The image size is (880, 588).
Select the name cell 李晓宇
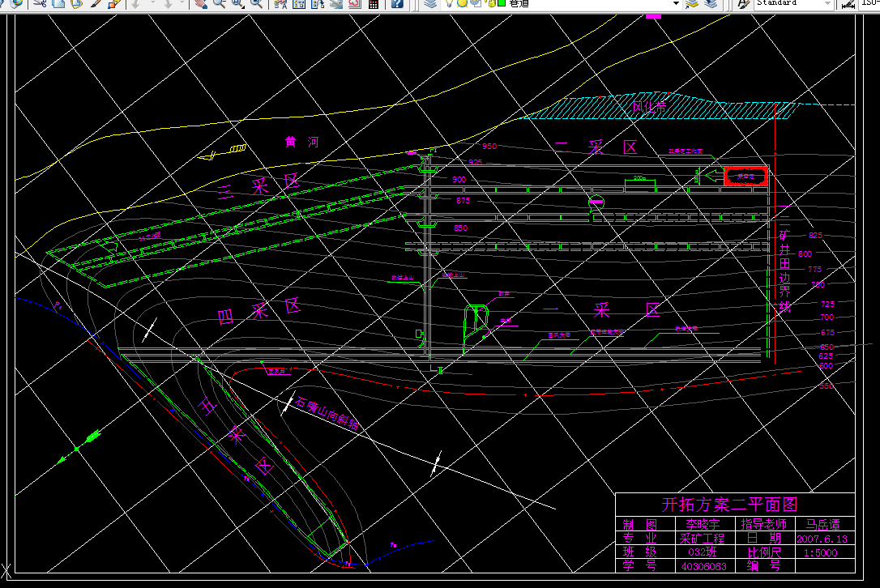(x=703, y=525)
